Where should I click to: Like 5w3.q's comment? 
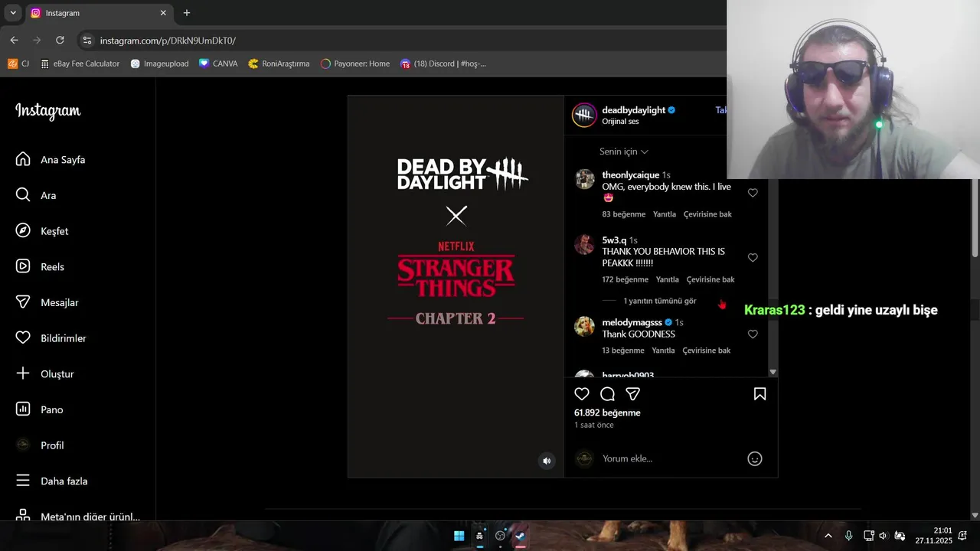coord(753,258)
